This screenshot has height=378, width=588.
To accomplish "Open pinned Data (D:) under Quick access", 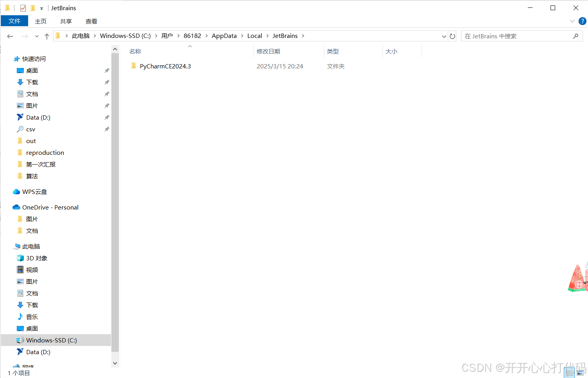I will [x=38, y=118].
